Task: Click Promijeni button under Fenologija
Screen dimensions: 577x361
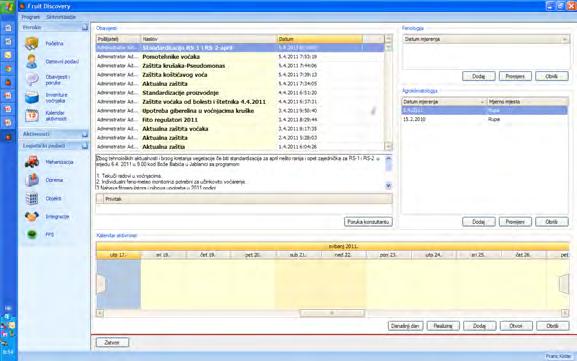Action: 515,77
